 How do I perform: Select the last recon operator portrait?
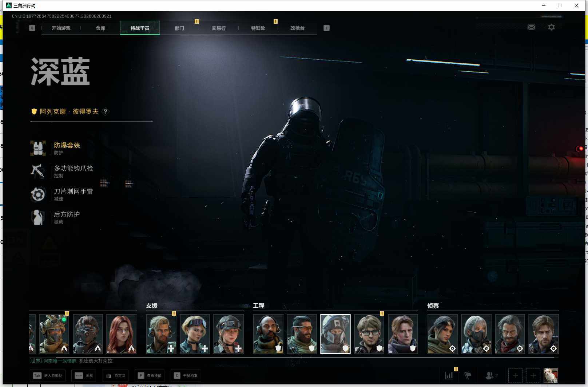543,334
